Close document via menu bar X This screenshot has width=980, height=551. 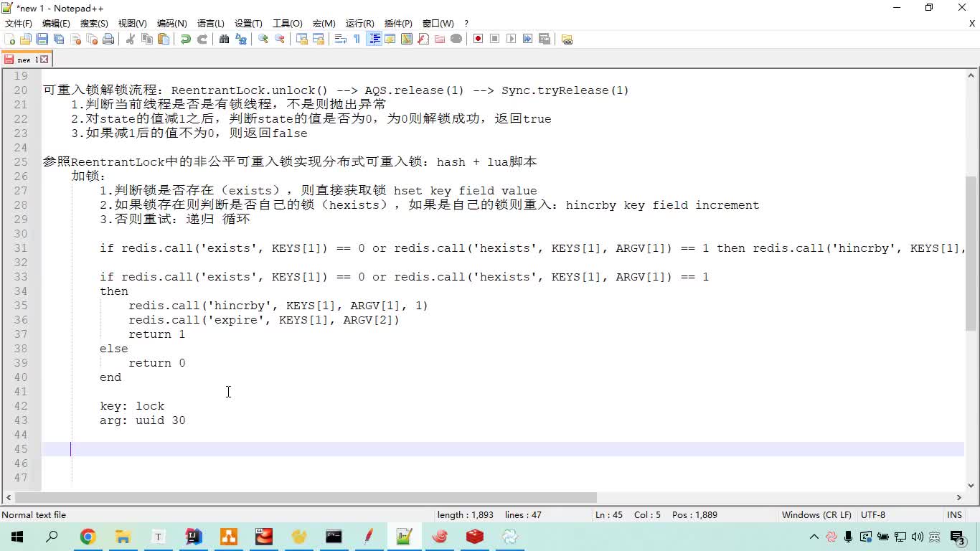[x=972, y=24]
